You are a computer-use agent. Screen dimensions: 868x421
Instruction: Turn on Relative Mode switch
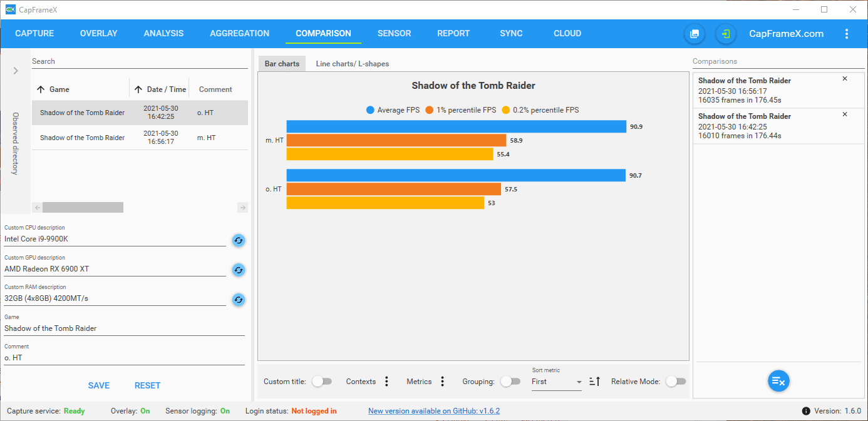click(x=675, y=382)
